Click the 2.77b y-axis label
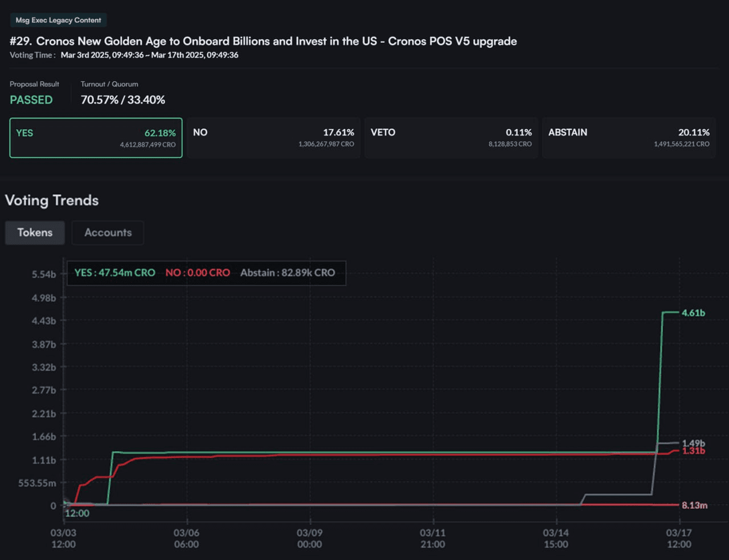This screenshot has height=560, width=729. point(44,390)
